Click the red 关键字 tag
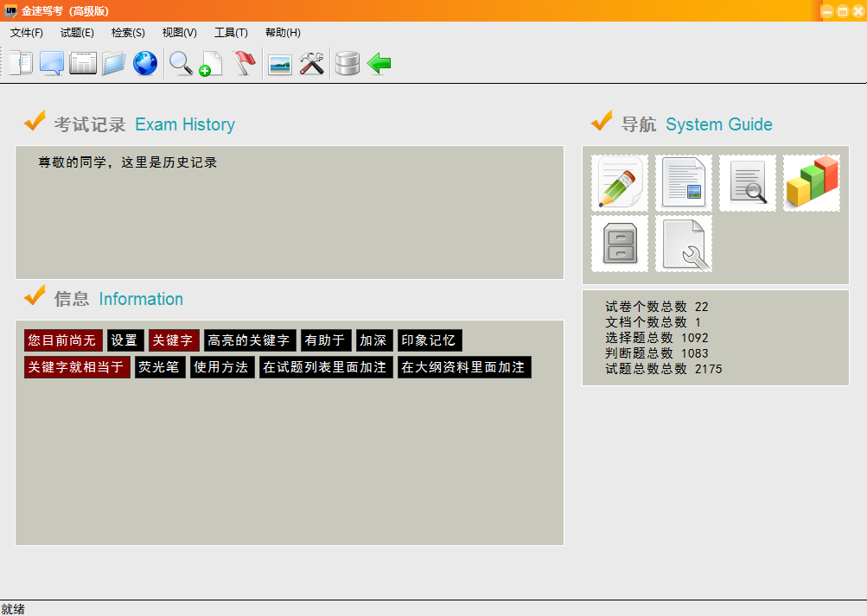Viewport: 867px width, 616px height. coord(175,340)
